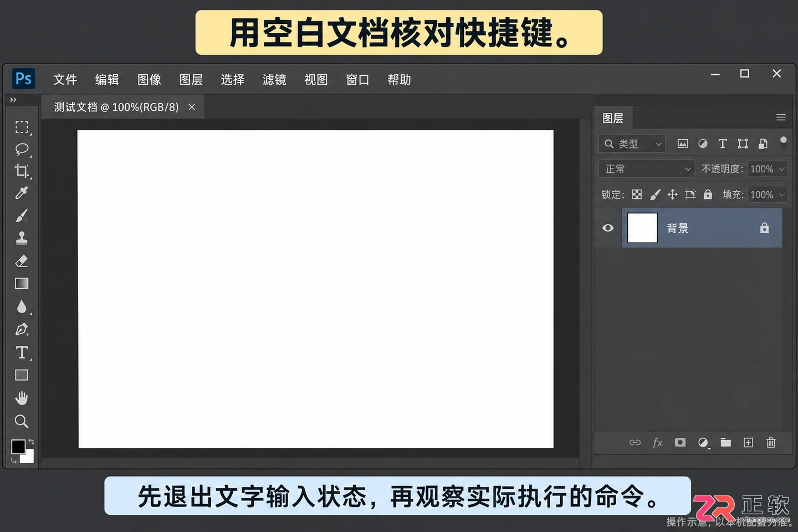Viewport: 798px width, 532px height.
Task: Expand the toolbar with double arrows
Action: tap(13, 100)
